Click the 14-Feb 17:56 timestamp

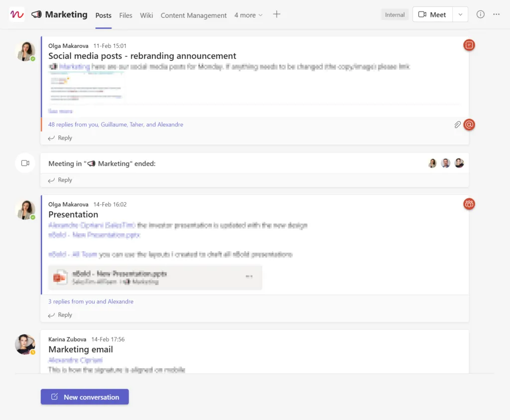coord(108,339)
